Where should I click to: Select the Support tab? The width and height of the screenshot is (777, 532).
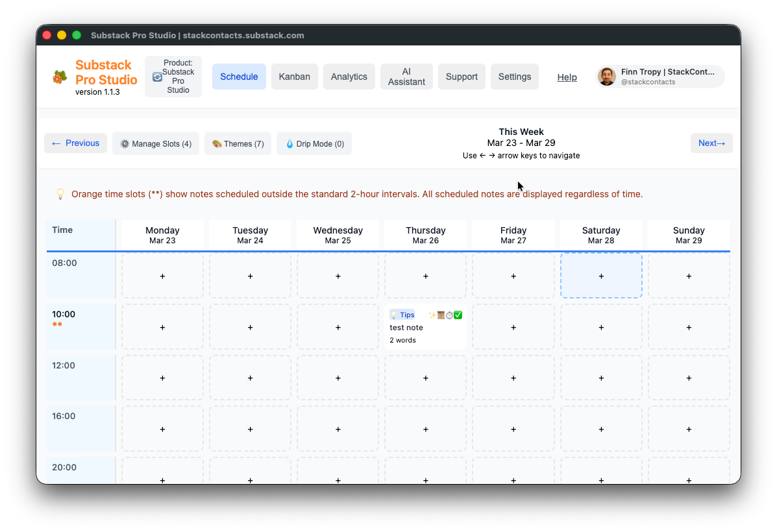pyautogui.click(x=462, y=77)
